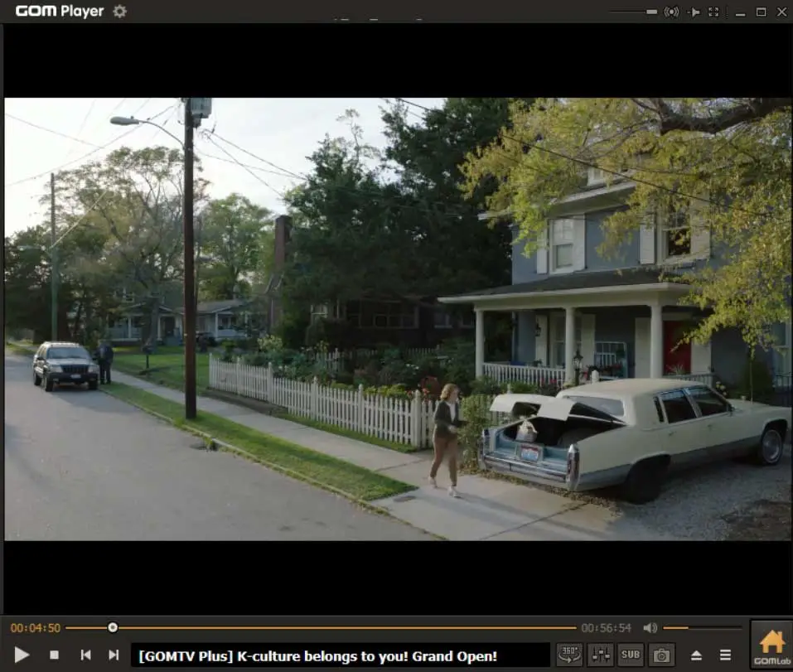Open the playlist menu icon
This screenshot has width=793, height=672.
coord(725,655)
